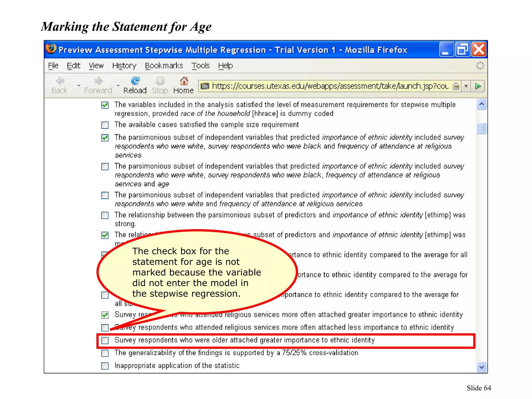Click the loading throbber icon
The image size is (532, 399).
(480, 65)
